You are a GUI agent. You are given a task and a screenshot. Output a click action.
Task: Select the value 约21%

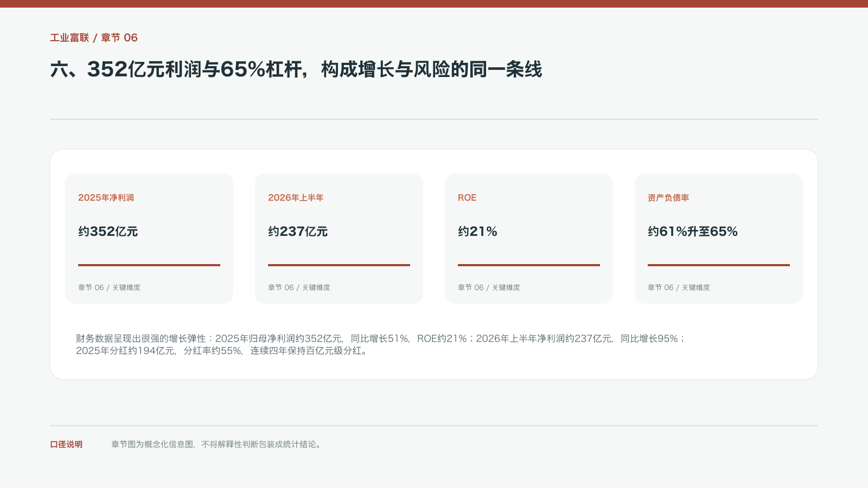pos(477,232)
